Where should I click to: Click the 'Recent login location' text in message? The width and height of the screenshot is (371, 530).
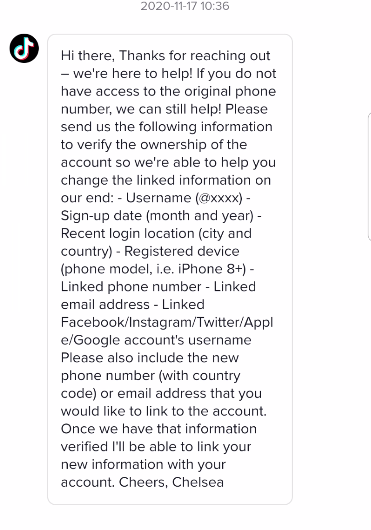(x=128, y=233)
